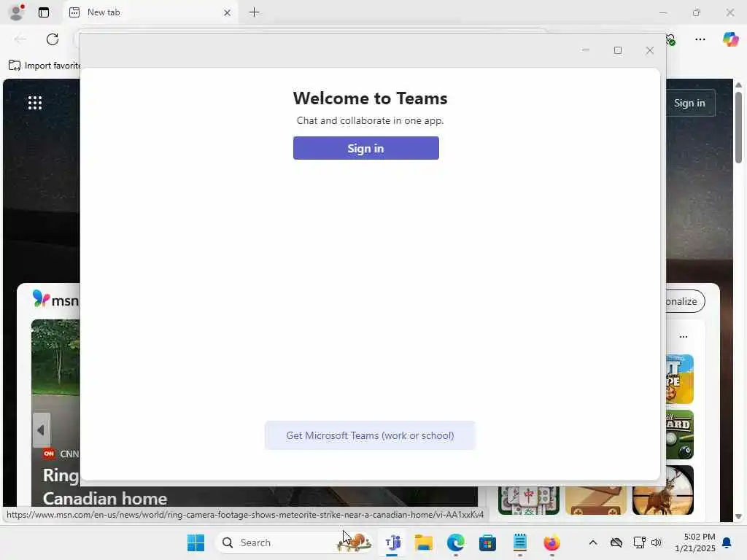
Task: Open Edge profile avatar icon
Action: point(17,12)
